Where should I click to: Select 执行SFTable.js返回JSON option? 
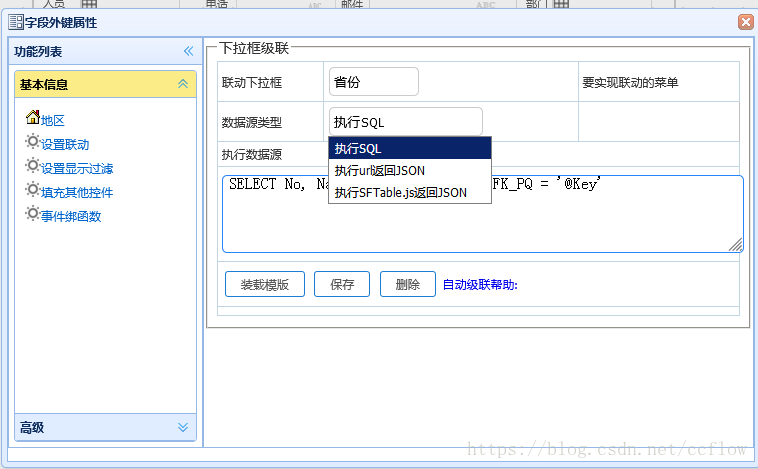click(410, 192)
